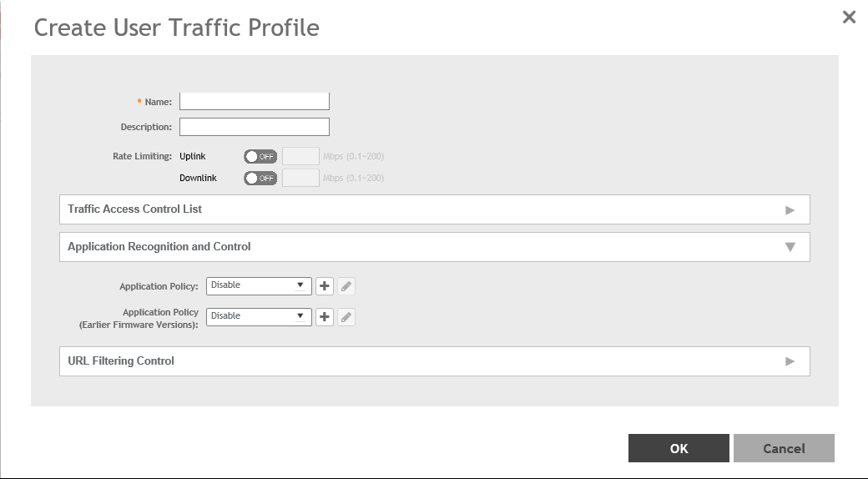
Task: Click the Downlink Mbps value field
Action: pyautogui.click(x=301, y=178)
